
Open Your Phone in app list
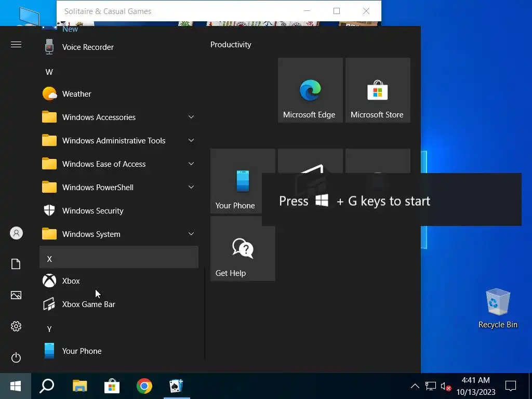(x=119, y=352)
